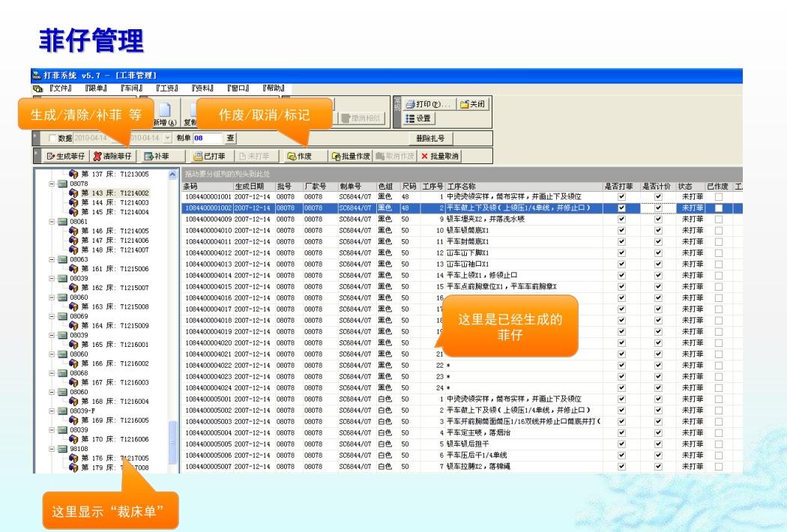Open the 工资 menu

[167, 88]
